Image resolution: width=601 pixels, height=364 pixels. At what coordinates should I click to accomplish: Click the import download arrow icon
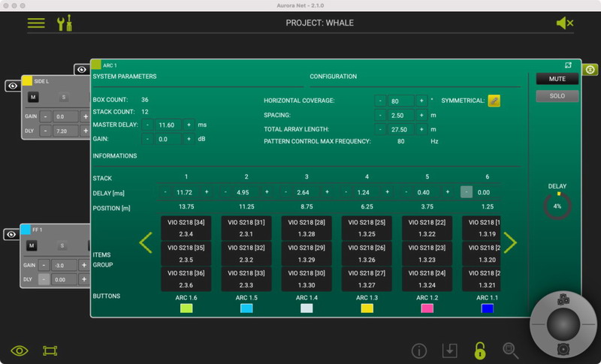[x=449, y=350]
